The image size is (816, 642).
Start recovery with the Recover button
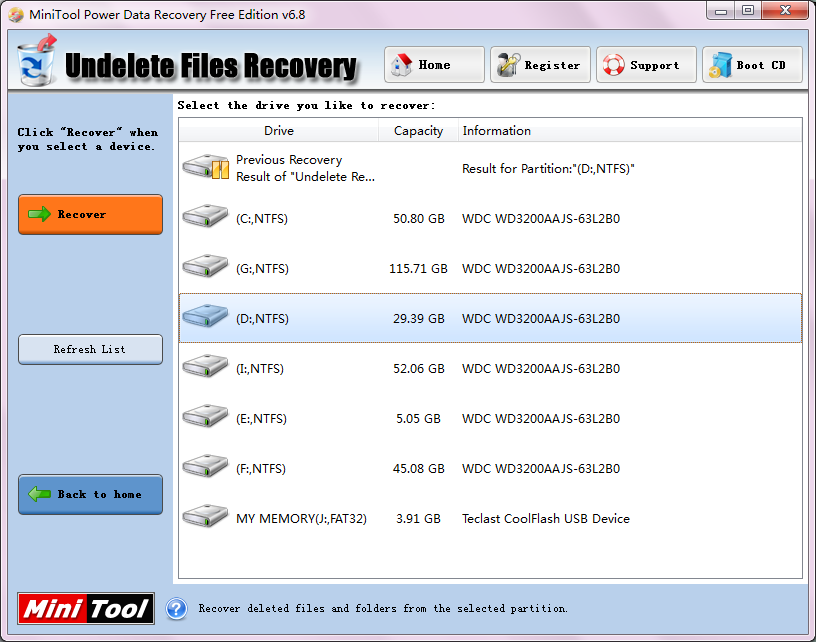pos(91,214)
